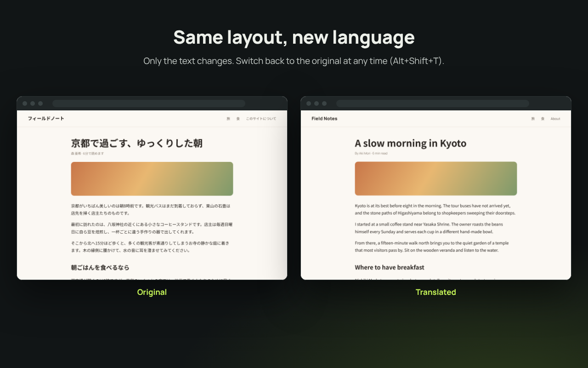Screen dimensions: 588x368
Task: Click the heading A slow morning in Kyoto
Action: 411,143
